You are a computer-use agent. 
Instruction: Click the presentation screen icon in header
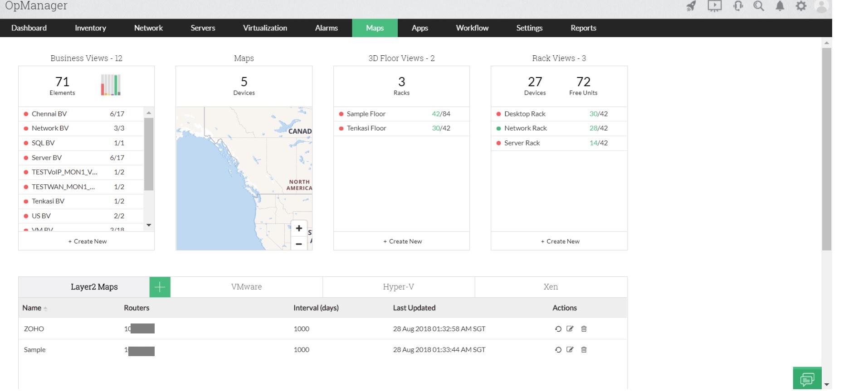714,6
